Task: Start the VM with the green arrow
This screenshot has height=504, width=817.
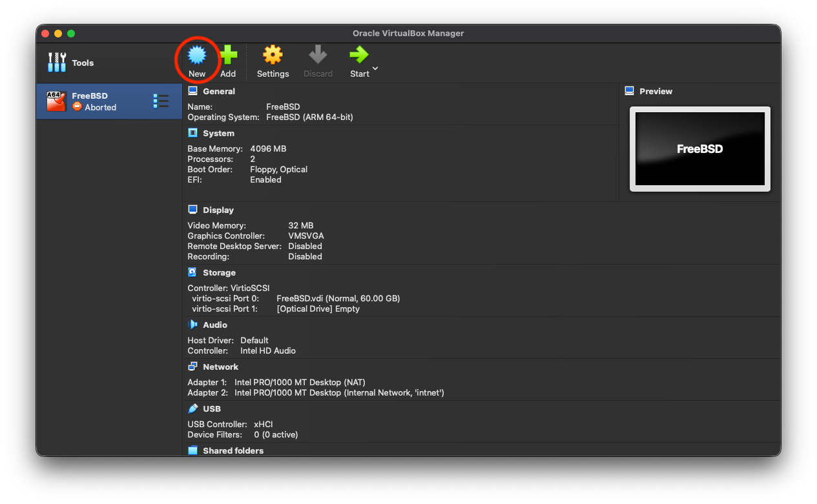Action: click(x=358, y=55)
